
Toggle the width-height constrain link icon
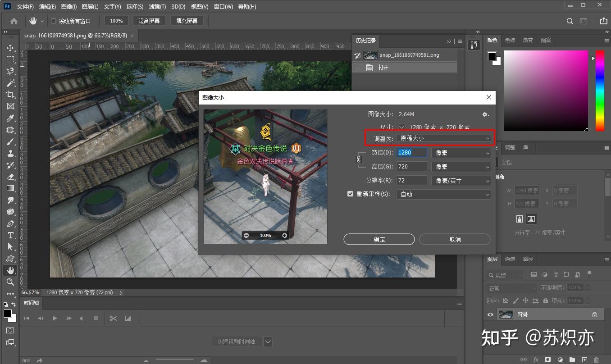pyautogui.click(x=359, y=159)
